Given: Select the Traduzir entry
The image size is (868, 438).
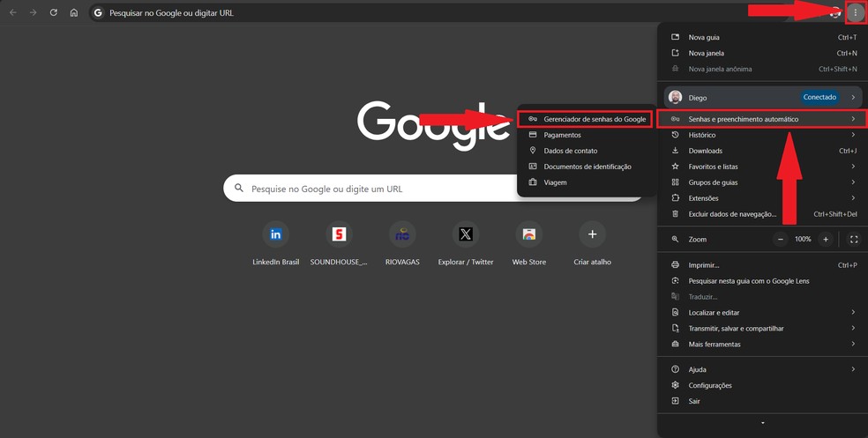Looking at the screenshot, I should [763, 297].
